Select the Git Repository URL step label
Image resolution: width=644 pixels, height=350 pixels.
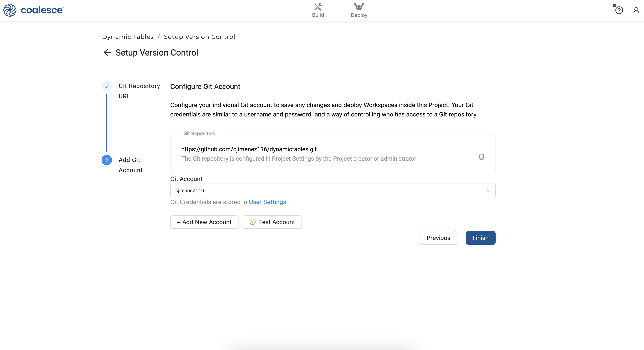coord(139,91)
